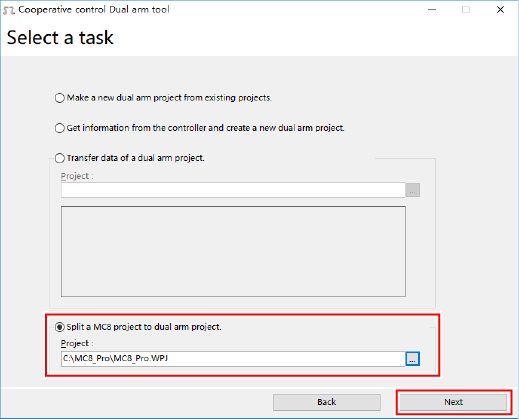Click the empty list box in Transfer data group

(x=233, y=251)
